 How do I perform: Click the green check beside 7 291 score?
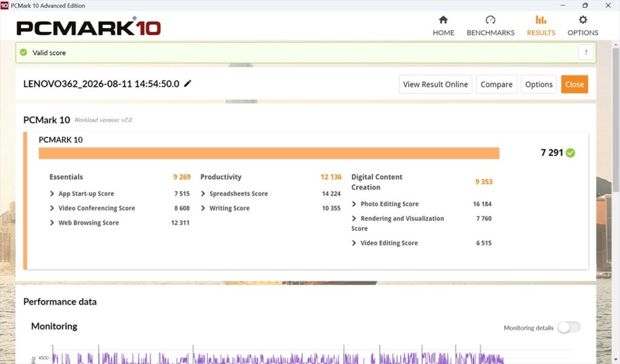point(570,153)
